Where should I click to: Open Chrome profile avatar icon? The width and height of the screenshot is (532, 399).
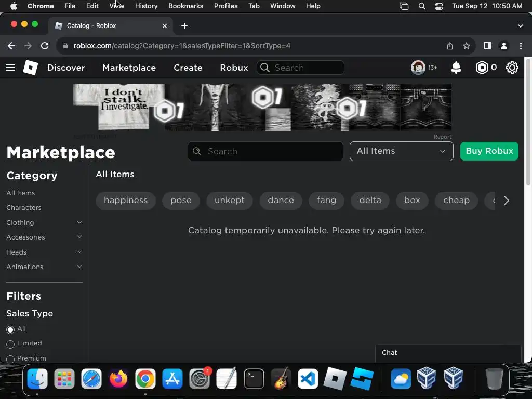coord(504,46)
